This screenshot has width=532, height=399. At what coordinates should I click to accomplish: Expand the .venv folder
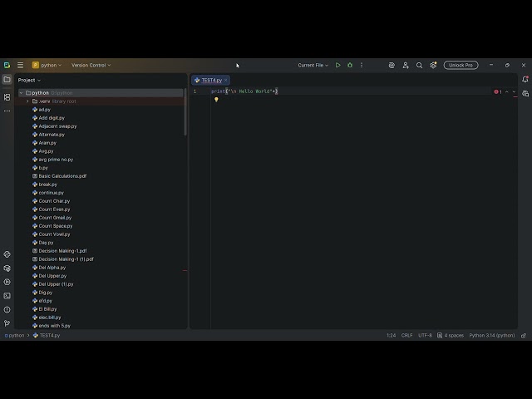pos(27,101)
